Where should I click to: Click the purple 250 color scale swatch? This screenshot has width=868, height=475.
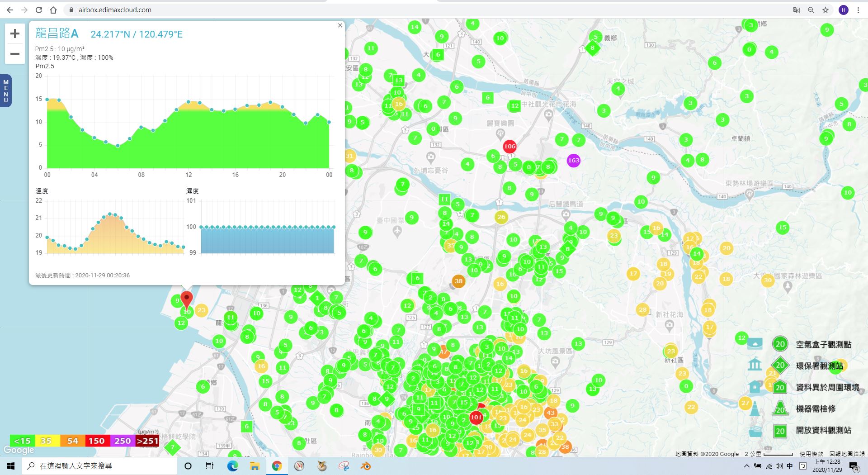(122, 441)
